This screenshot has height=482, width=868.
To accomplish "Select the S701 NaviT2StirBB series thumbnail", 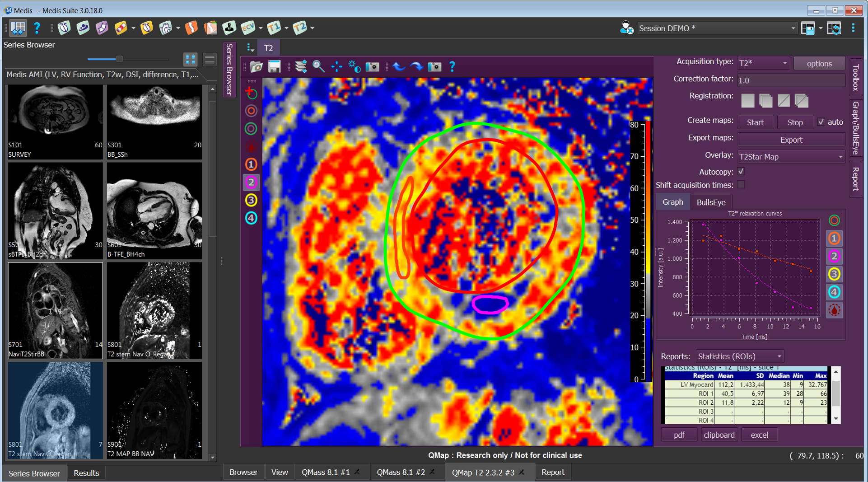I will 55,311.
